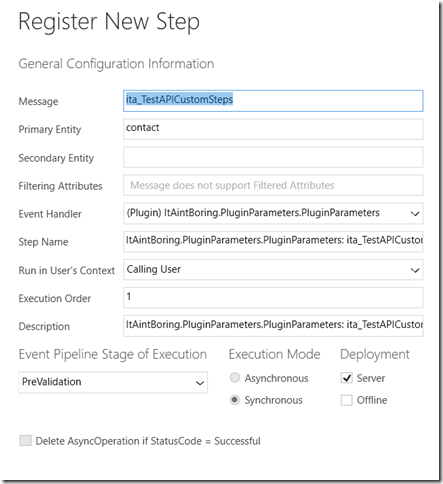This screenshot has height=484, width=443.
Task: Click the Offline label text
Action: 372,400
